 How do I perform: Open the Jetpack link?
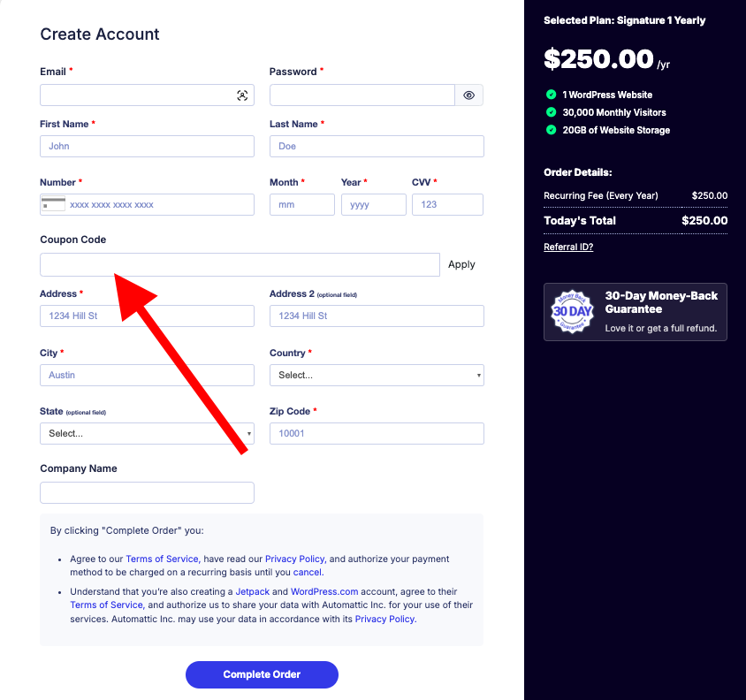(x=252, y=591)
